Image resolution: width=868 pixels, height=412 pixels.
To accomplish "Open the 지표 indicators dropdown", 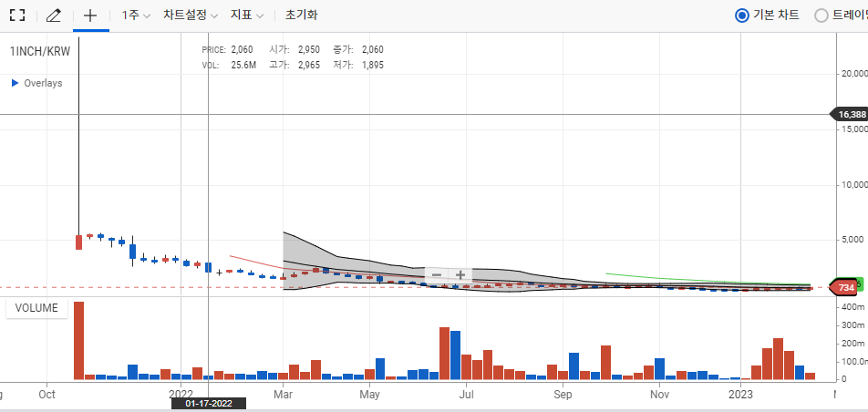I will click(x=247, y=15).
